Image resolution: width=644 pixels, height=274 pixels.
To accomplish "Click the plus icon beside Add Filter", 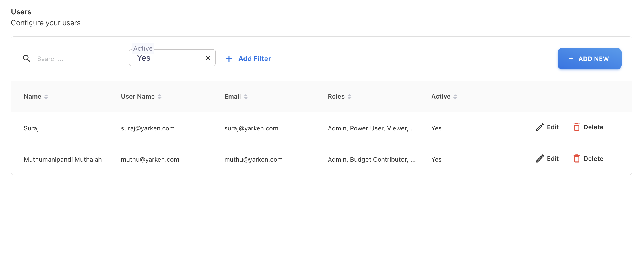I will pos(229,59).
